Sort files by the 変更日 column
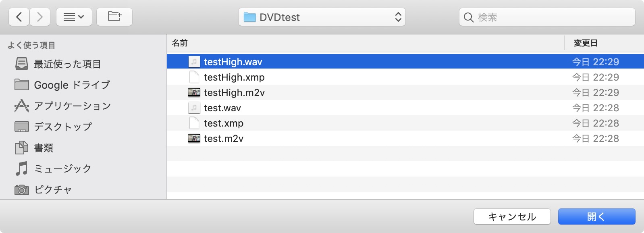The image size is (644, 233). (586, 43)
